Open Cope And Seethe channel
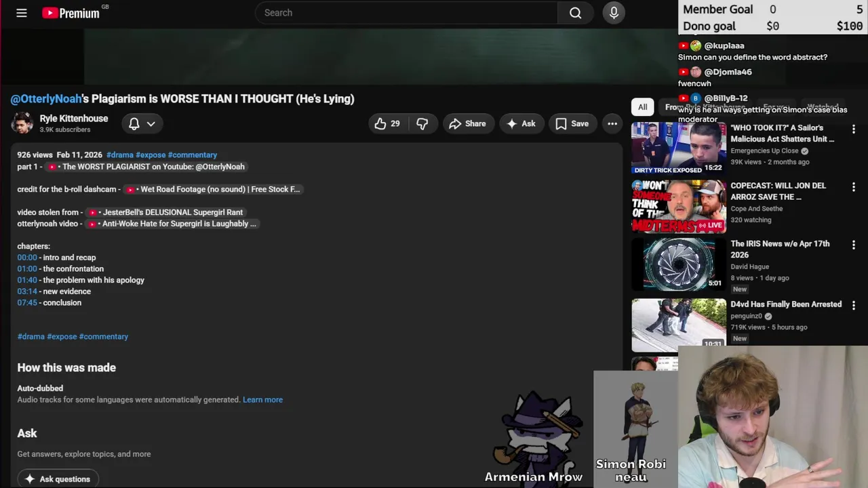Image resolution: width=868 pixels, height=488 pixels. pos(757,209)
